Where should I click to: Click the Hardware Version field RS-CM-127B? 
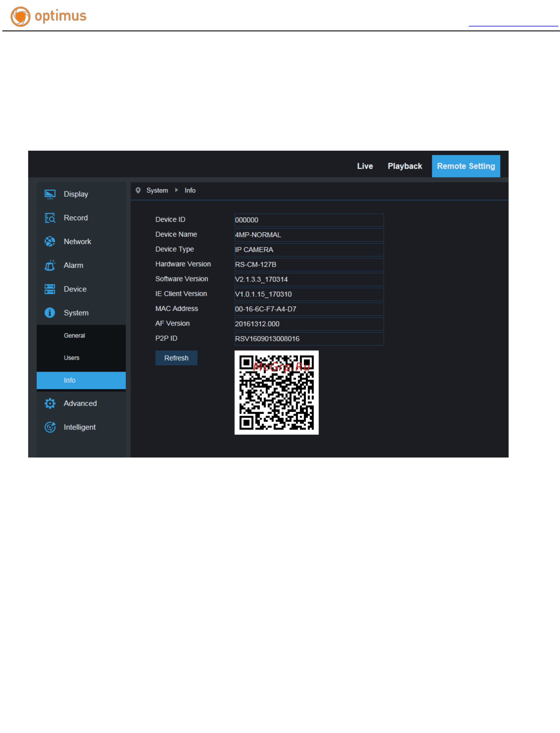pyautogui.click(x=309, y=265)
